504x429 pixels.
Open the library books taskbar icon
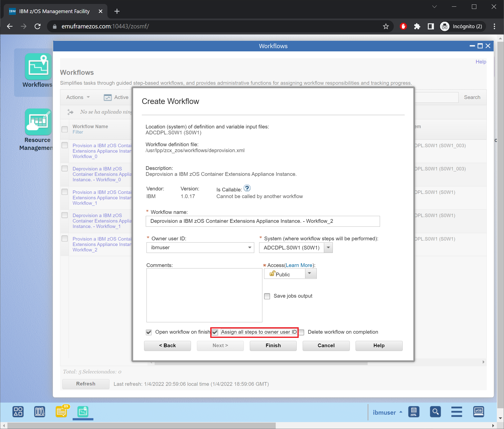[40, 412]
